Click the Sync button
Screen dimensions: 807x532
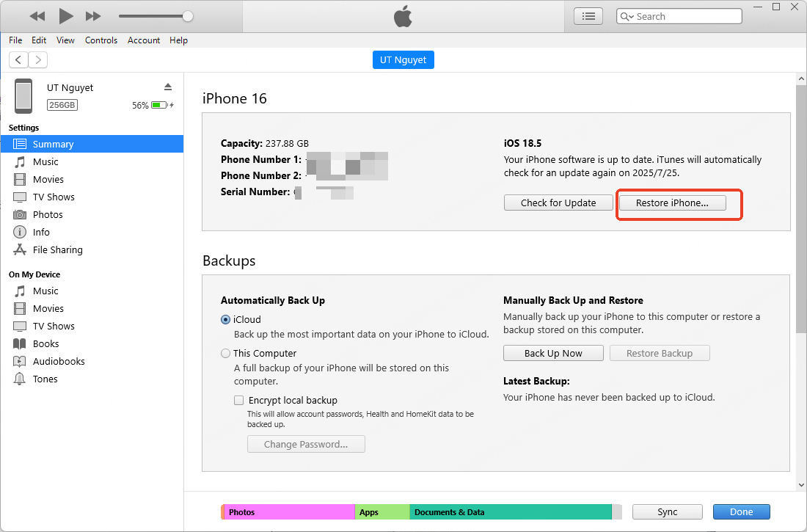pyautogui.click(x=668, y=512)
